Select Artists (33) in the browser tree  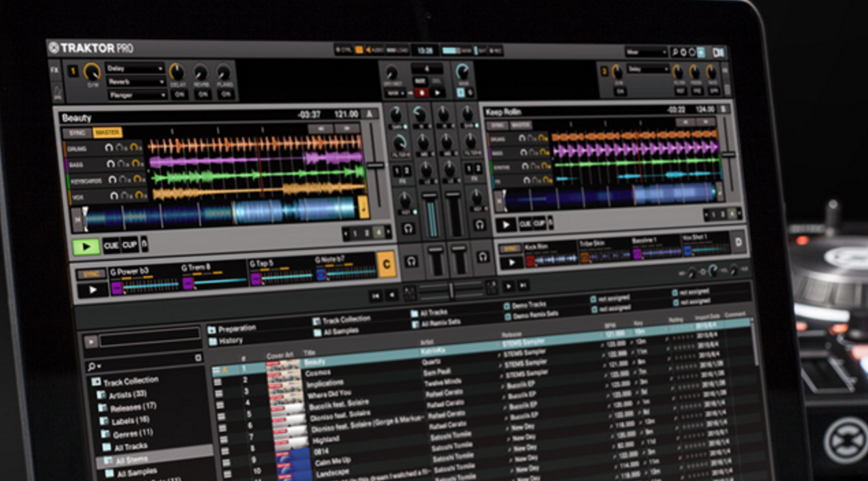pyautogui.click(x=126, y=395)
